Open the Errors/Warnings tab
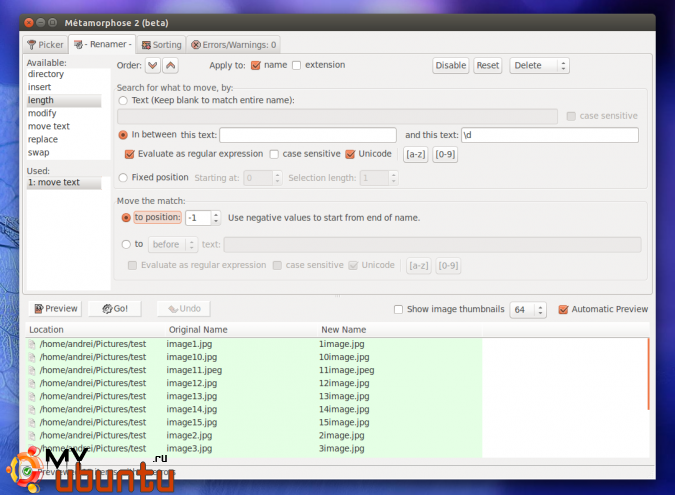 [x=234, y=45]
